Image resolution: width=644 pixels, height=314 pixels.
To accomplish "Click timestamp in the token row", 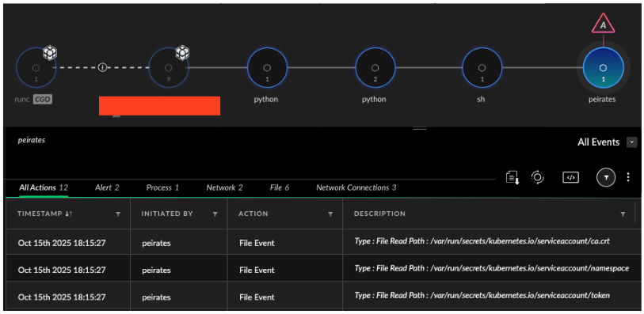I will pos(62,297).
